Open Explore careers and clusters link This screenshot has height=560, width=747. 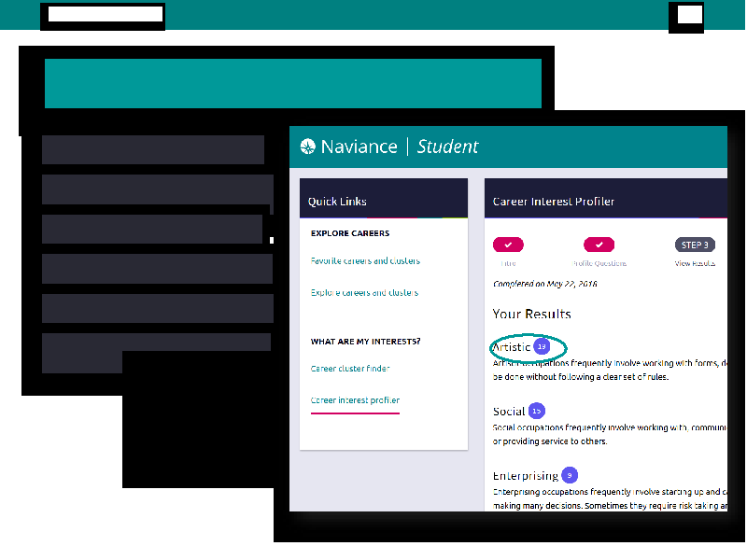pos(364,292)
